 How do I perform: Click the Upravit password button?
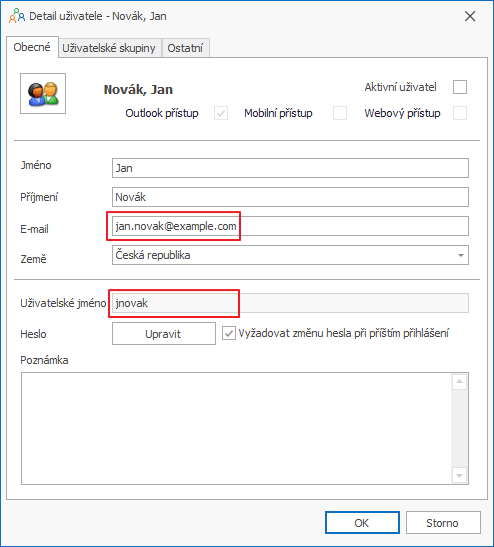coord(164,334)
